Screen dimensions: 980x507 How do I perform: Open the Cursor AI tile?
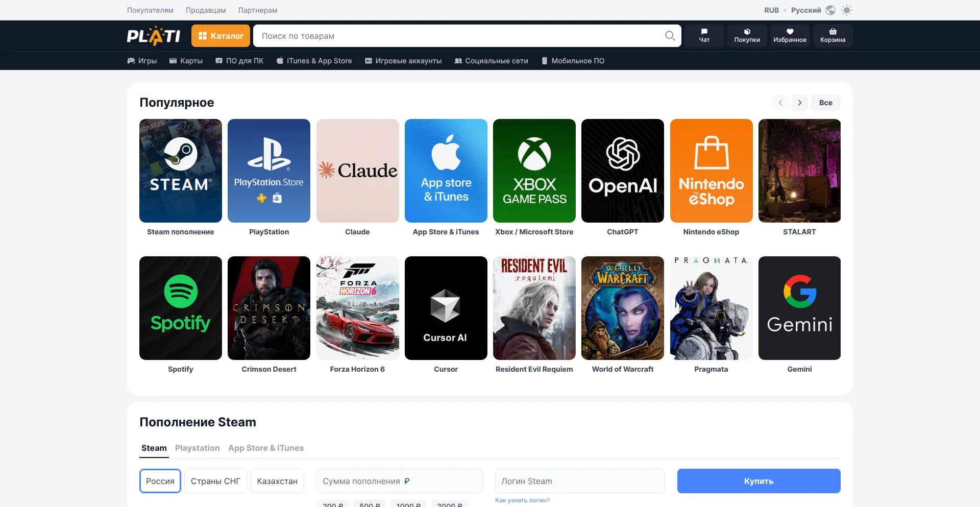(446, 308)
